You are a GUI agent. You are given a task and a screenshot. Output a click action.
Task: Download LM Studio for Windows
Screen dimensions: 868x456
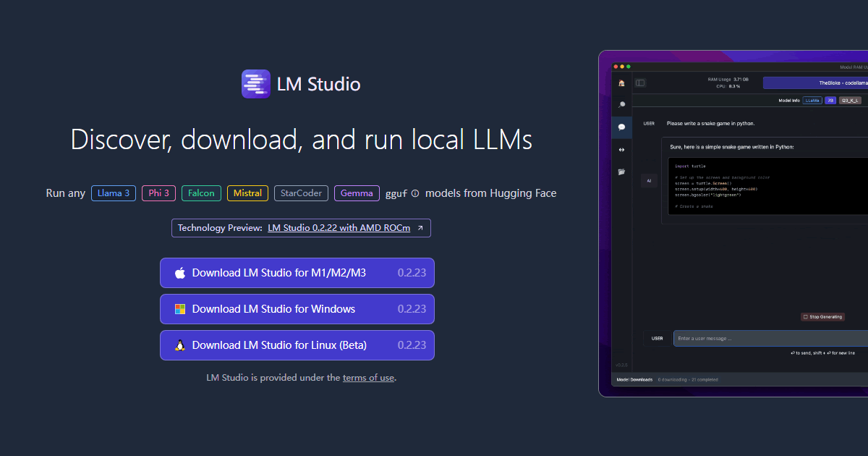297,309
